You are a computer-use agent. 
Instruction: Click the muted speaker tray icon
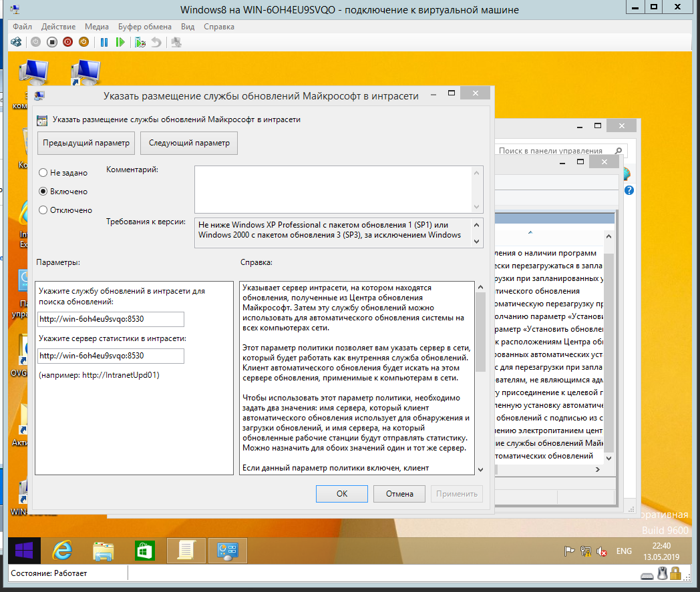click(x=601, y=552)
